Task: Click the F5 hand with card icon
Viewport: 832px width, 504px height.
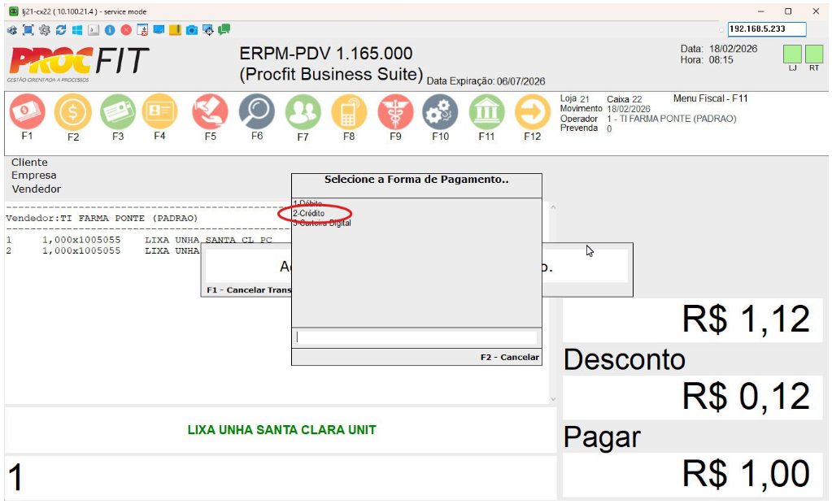Action: pyautogui.click(x=210, y=112)
